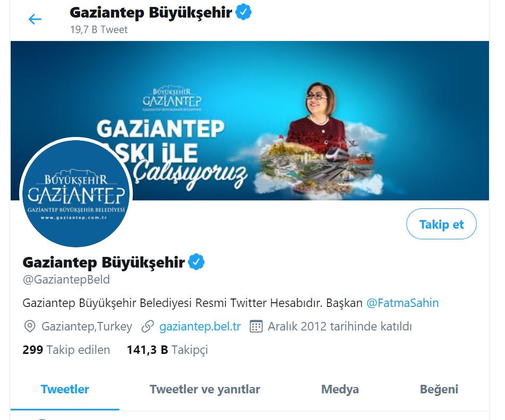Switch to Tweetler ve yanıtlar tab

click(x=205, y=390)
